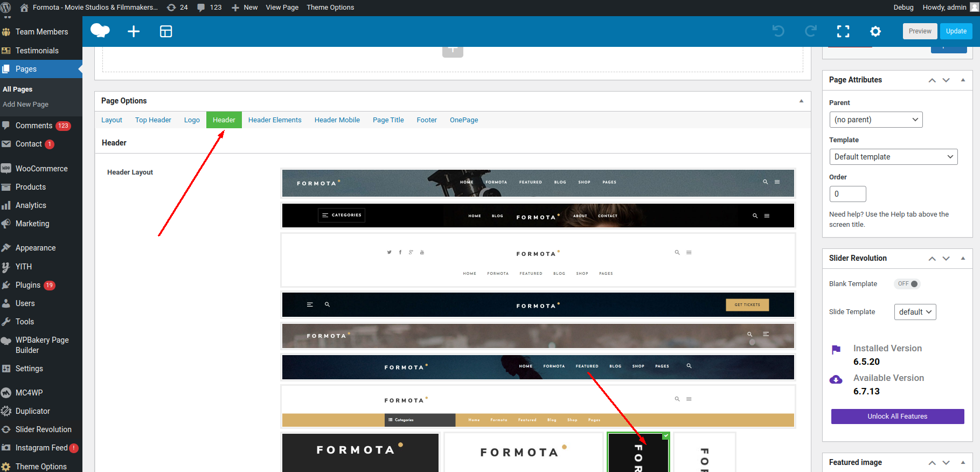The width and height of the screenshot is (980, 472).
Task: Switch to the Top Header tab
Action: (x=153, y=120)
